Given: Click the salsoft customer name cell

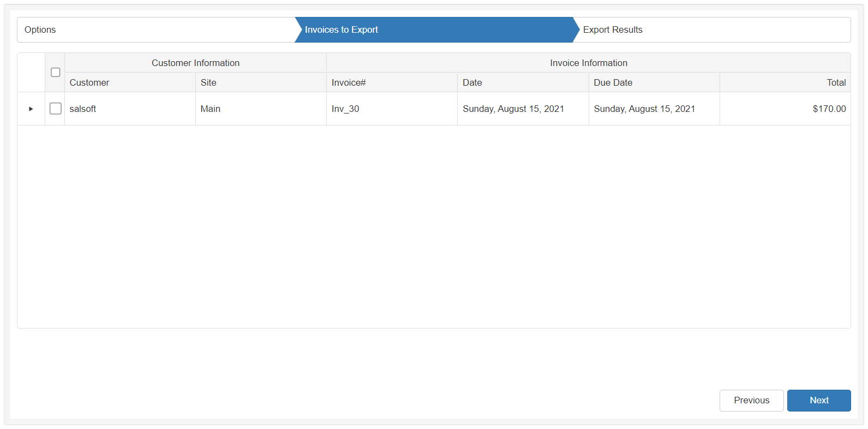Looking at the screenshot, I should click(x=83, y=109).
